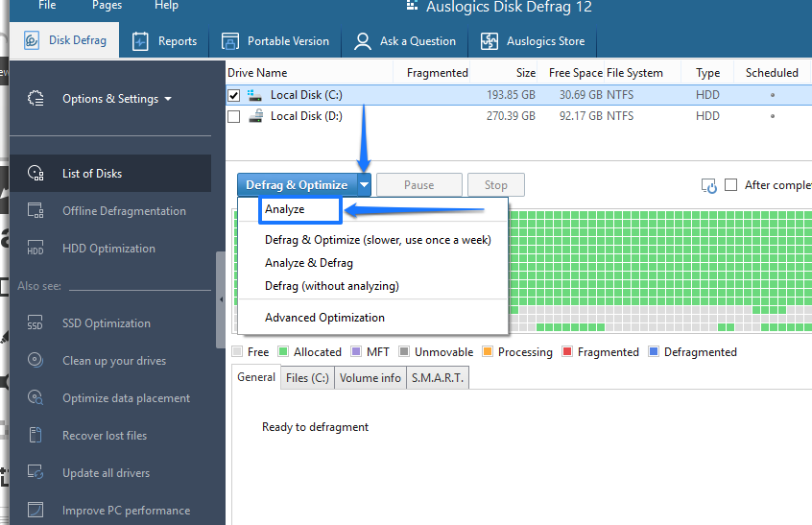The height and width of the screenshot is (525, 812).
Task: Select the Recover lost files icon
Action: coord(36,436)
